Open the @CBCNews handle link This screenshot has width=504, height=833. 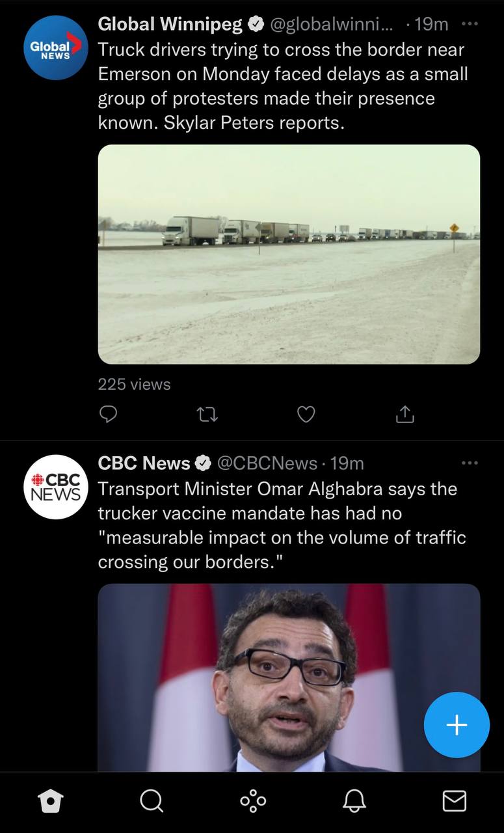267,463
